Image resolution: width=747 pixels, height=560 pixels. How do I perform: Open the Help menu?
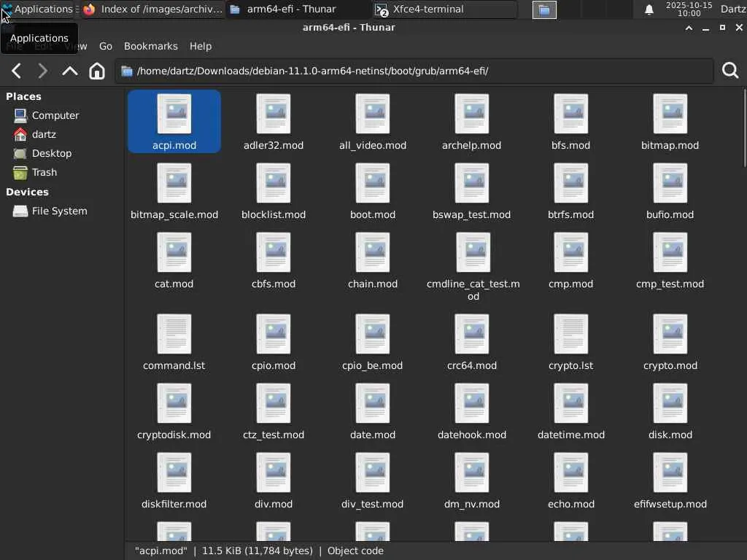pyautogui.click(x=201, y=46)
